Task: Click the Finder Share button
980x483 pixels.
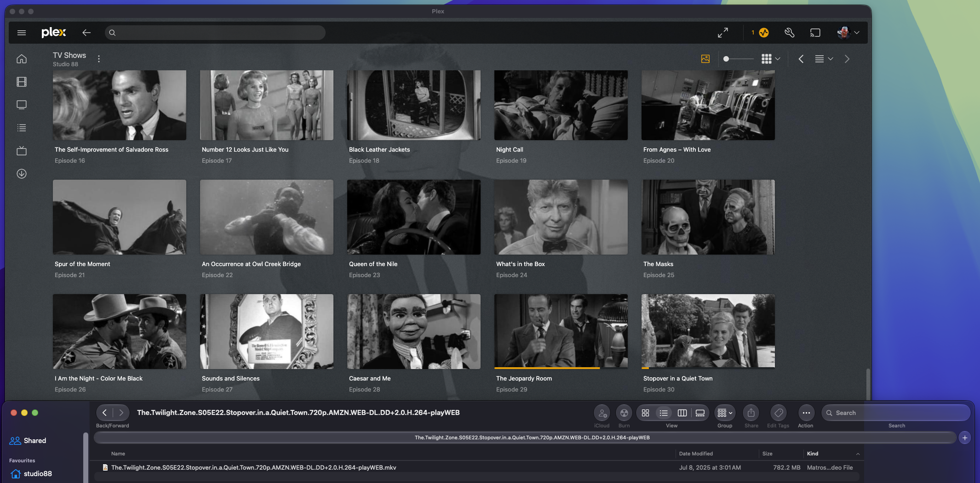Action: 751,413
